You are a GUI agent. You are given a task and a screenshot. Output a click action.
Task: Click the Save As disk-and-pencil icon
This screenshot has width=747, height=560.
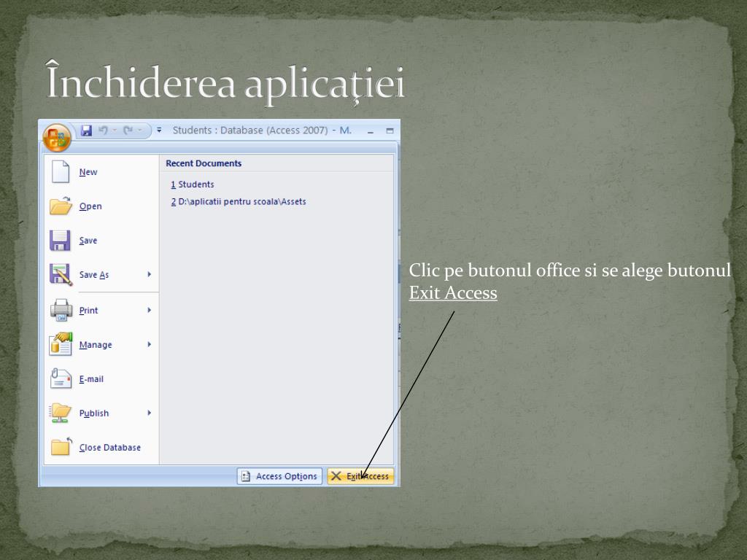click(61, 274)
